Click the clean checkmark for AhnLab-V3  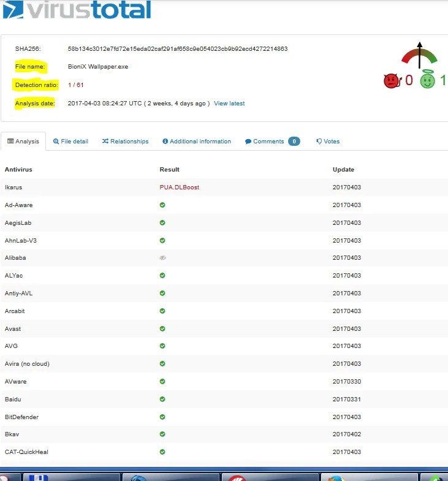pyautogui.click(x=162, y=240)
